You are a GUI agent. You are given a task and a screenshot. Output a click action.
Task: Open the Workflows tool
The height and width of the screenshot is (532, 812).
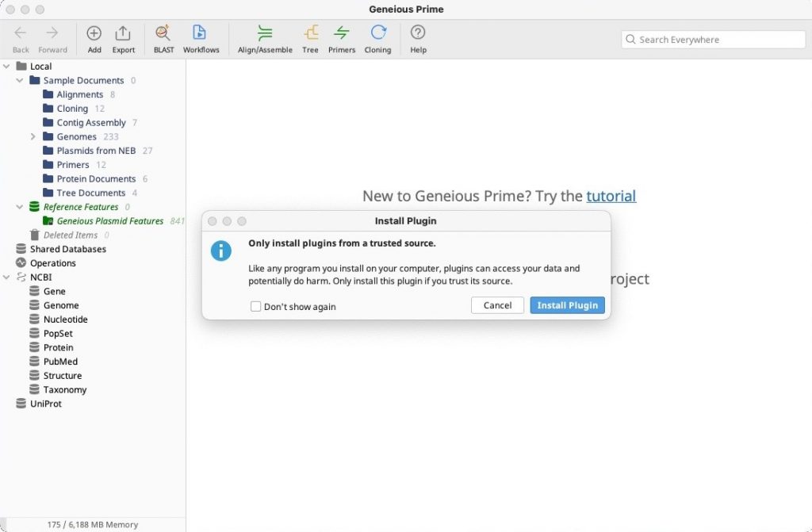pos(201,40)
